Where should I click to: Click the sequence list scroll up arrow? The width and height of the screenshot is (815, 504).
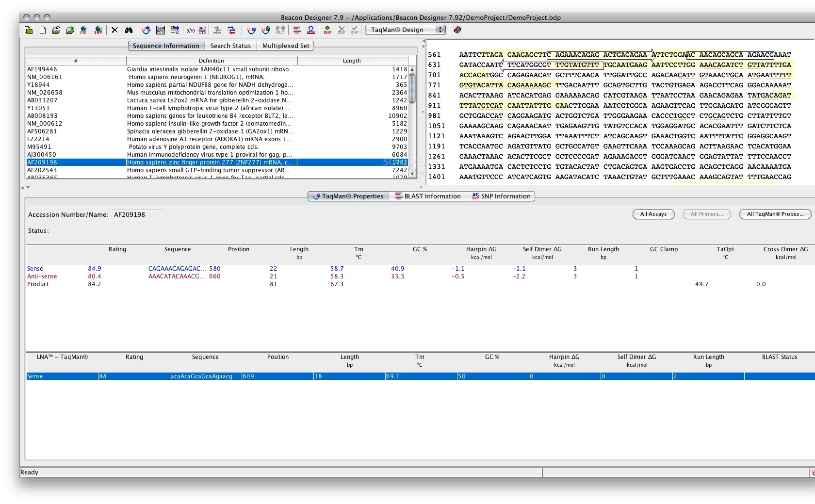pos(412,69)
